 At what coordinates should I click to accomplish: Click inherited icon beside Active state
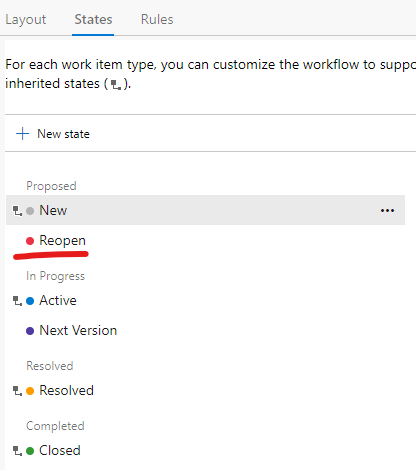click(x=17, y=301)
